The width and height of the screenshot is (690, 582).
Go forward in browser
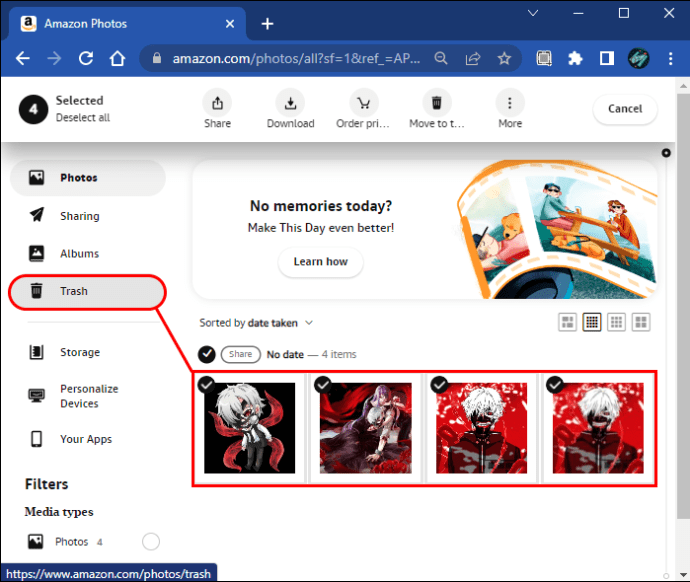54,58
